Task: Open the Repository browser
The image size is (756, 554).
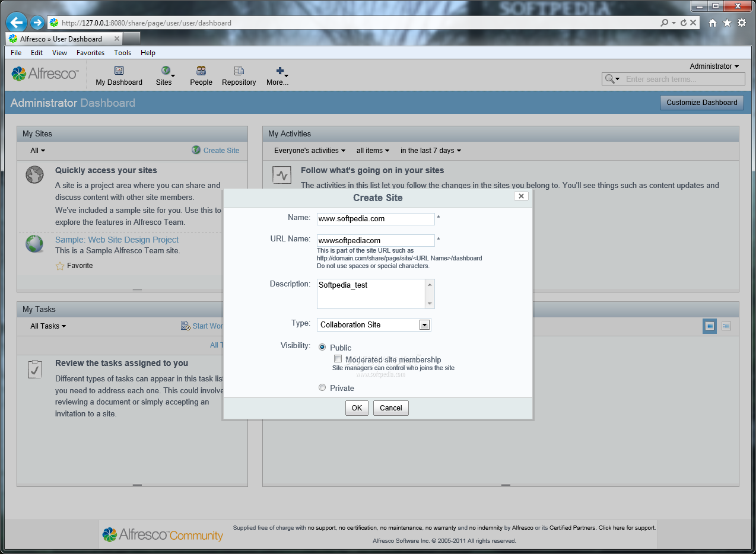Action: coord(239,76)
